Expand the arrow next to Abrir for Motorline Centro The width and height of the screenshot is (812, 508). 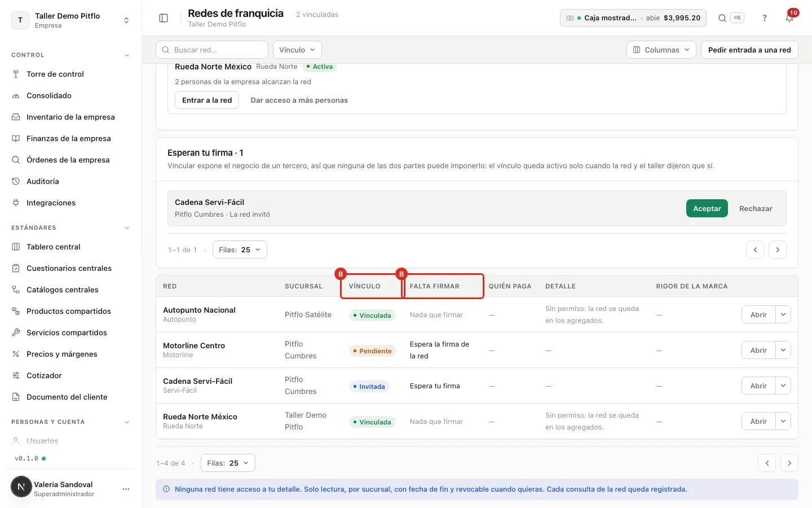point(783,350)
